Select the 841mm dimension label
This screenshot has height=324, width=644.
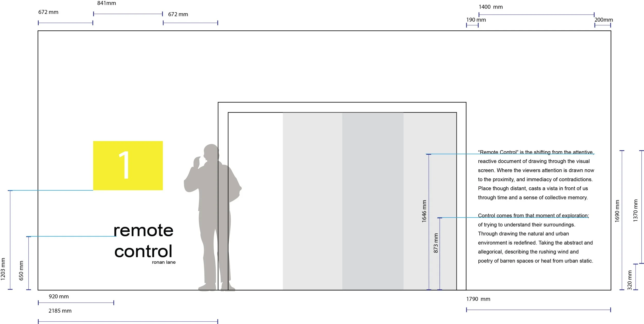click(106, 3)
